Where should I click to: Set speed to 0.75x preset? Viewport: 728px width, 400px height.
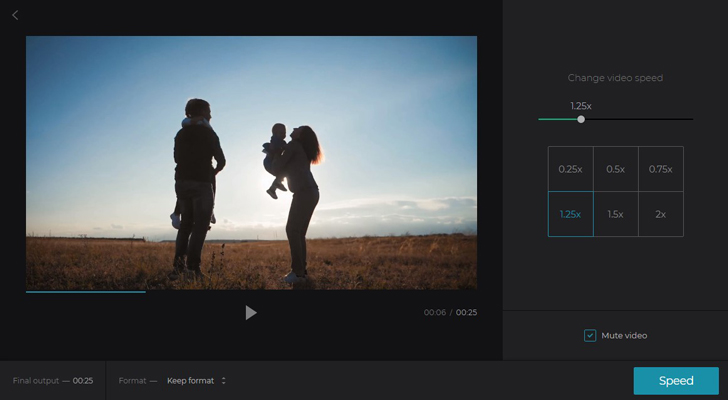[x=660, y=169]
